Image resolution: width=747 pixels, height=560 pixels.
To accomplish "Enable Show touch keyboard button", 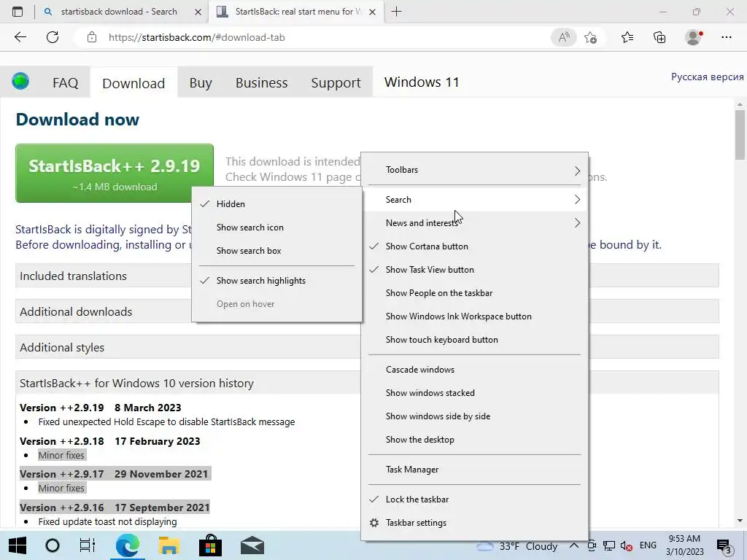I will pos(474,340).
